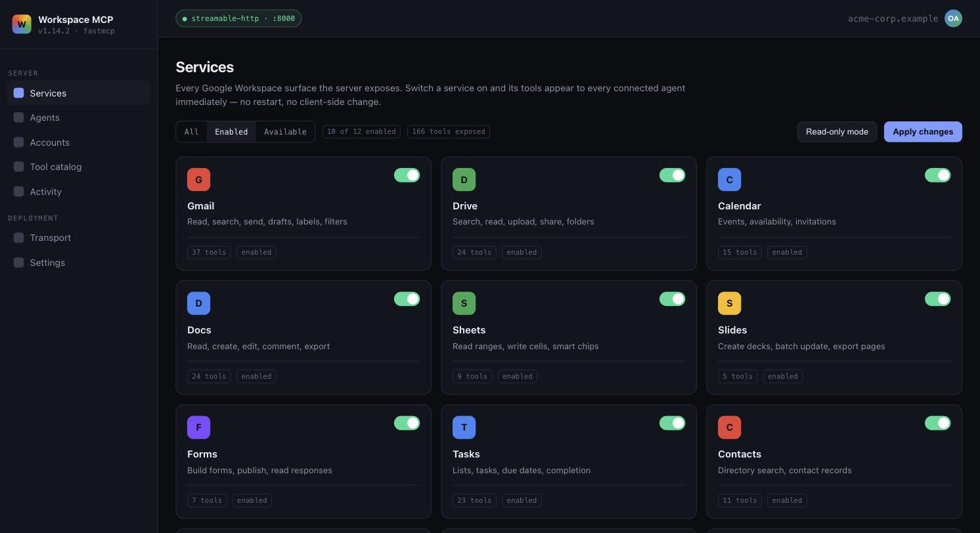Image resolution: width=980 pixels, height=533 pixels.
Task: Click the Contacts enabled status badge
Action: (787, 500)
